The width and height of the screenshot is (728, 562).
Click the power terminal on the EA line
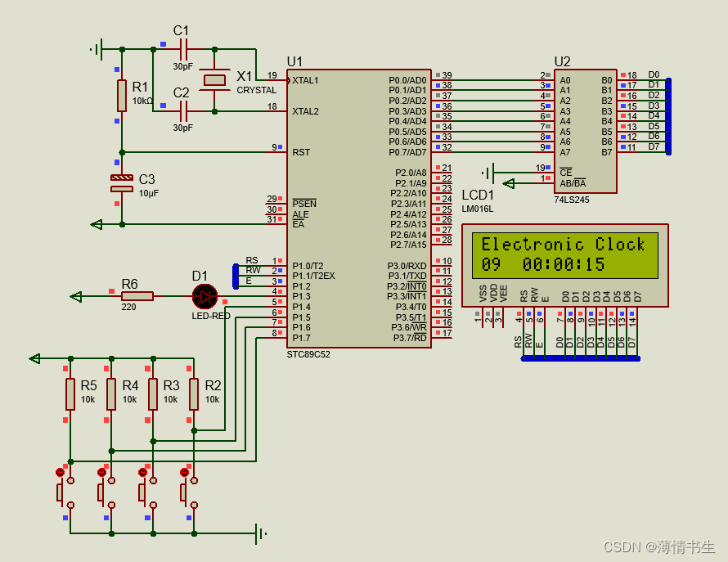tap(96, 224)
